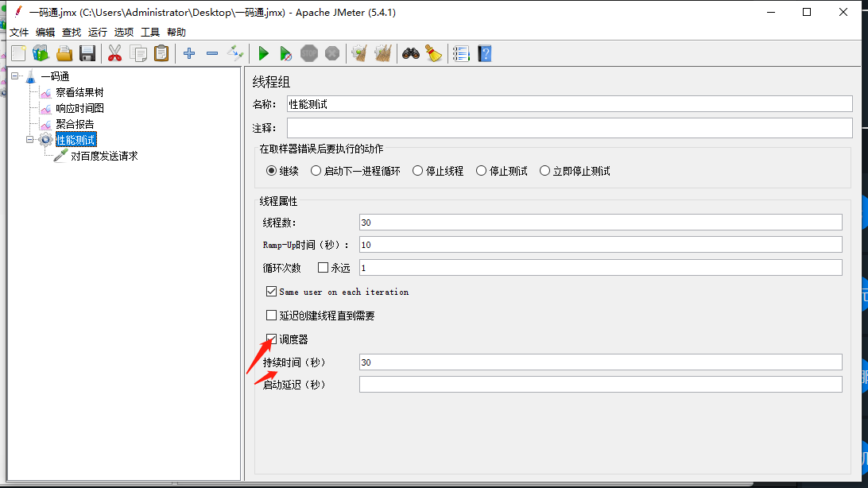The width and height of the screenshot is (868, 488).
Task: Collapse the 性能测试 thread group node
Action: click(30, 140)
